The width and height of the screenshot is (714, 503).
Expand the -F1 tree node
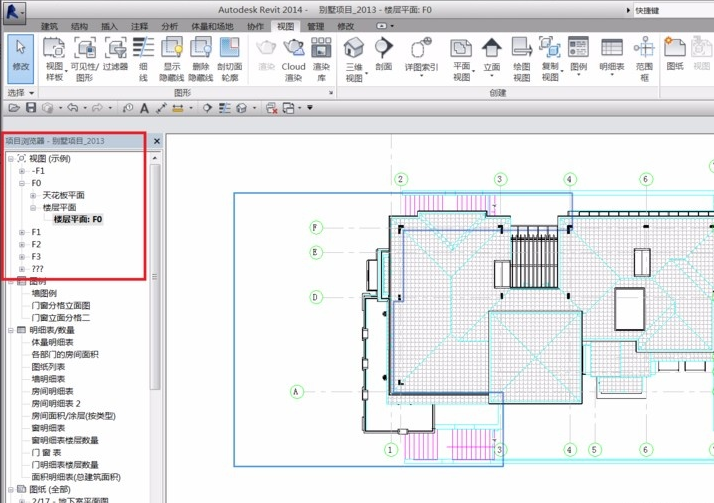[22, 171]
